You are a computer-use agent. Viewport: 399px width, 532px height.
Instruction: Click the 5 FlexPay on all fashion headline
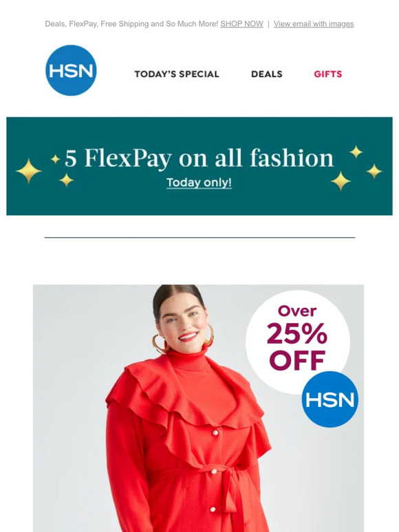[x=199, y=158]
